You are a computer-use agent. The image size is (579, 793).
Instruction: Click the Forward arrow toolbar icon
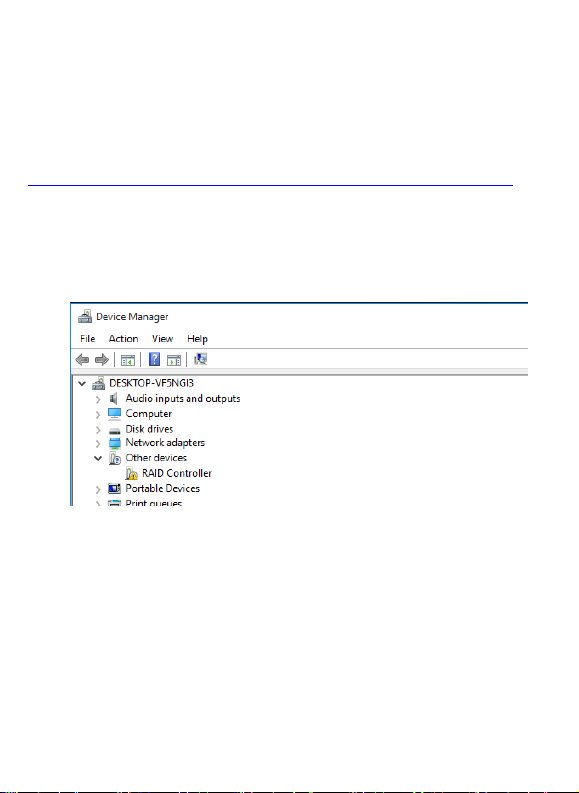102,360
